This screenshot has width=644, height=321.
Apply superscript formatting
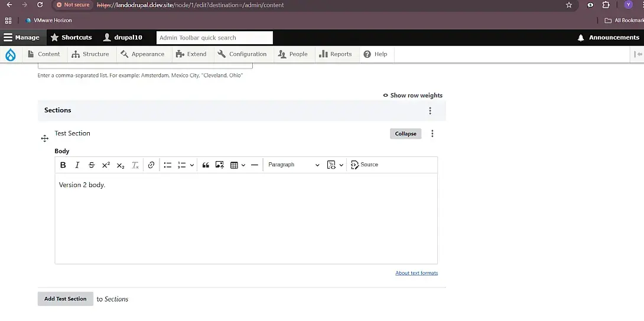click(106, 165)
